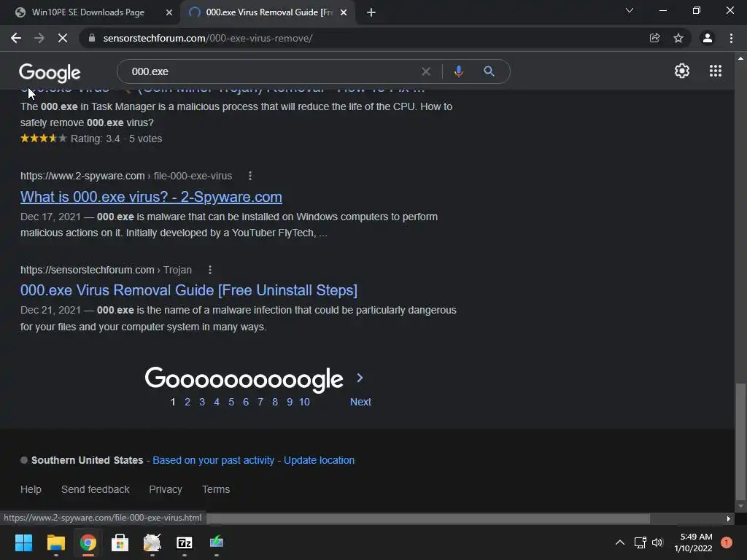Stop loading the page

point(63,38)
